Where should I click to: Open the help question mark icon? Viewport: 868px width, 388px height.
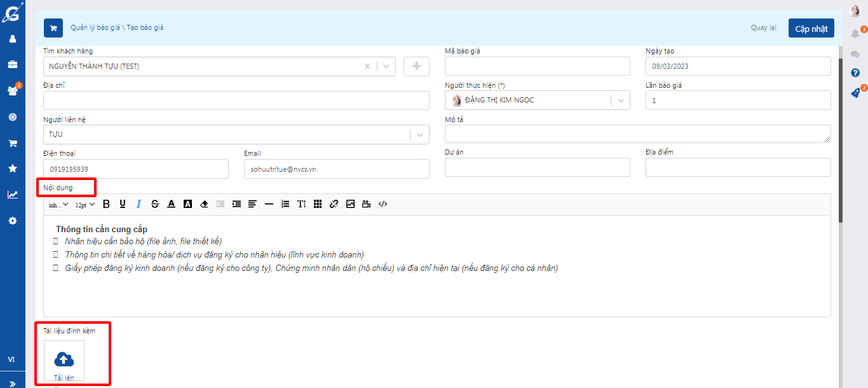coord(855,73)
